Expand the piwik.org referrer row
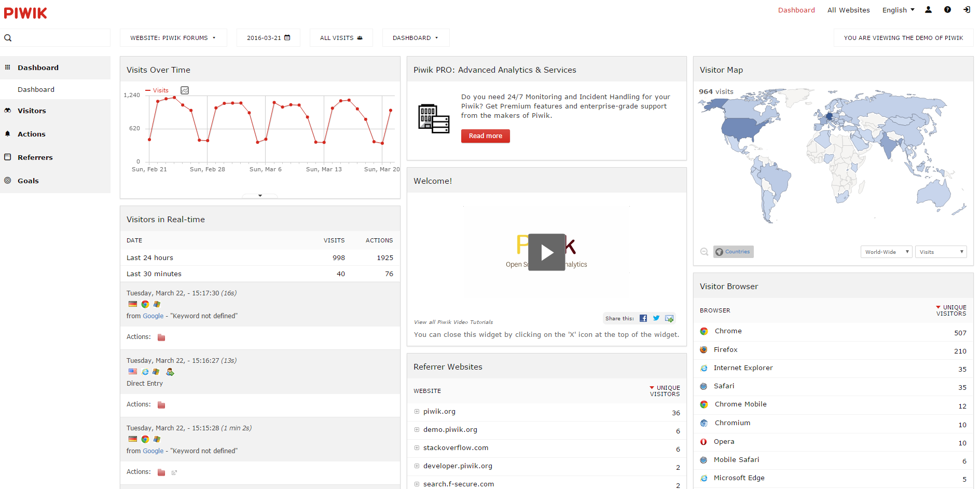 click(x=417, y=412)
